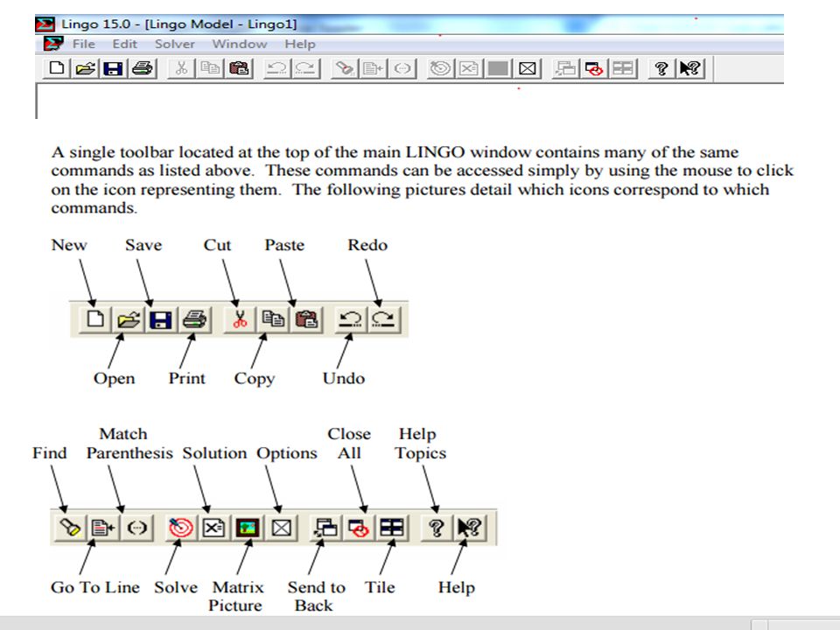Image resolution: width=840 pixels, height=630 pixels.
Task: Click Paste clipboard icon in Lingo window toolbar
Action: click(x=239, y=68)
